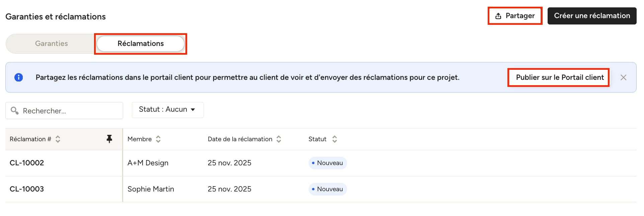Click Nouveau status badge for CL-10002
644x216 pixels.
tap(328, 163)
